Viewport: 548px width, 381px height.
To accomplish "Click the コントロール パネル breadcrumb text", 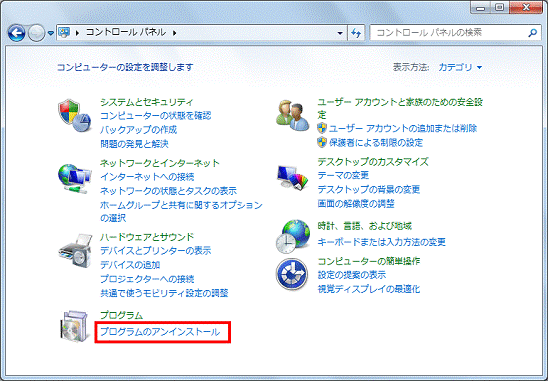I will (x=126, y=32).
